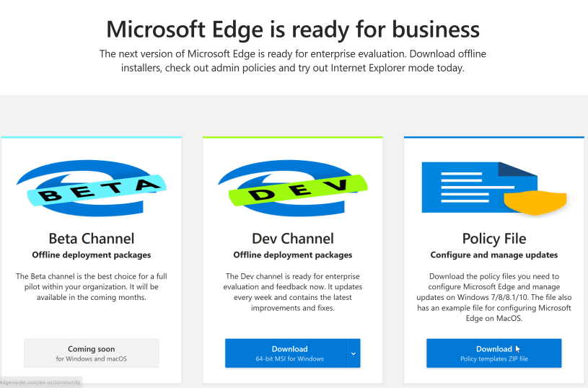Click the Dev channel description paragraph
This screenshot has width=588, height=388.
coord(292,291)
